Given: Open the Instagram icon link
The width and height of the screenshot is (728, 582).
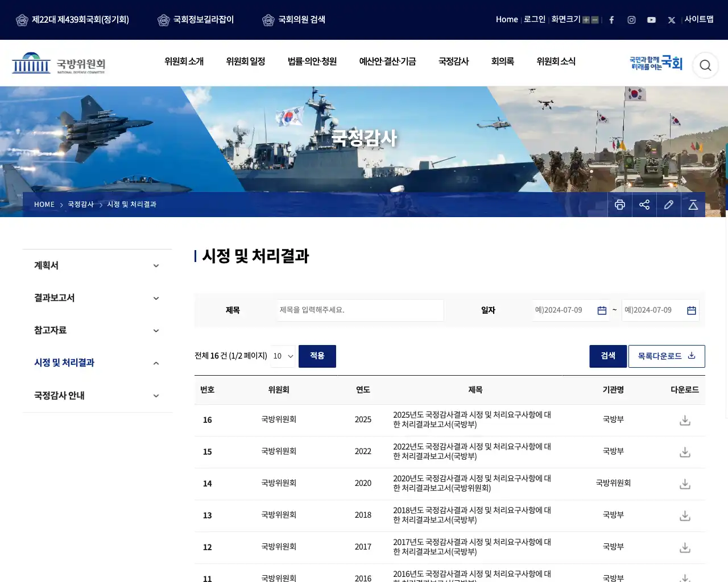Looking at the screenshot, I should pos(631,20).
